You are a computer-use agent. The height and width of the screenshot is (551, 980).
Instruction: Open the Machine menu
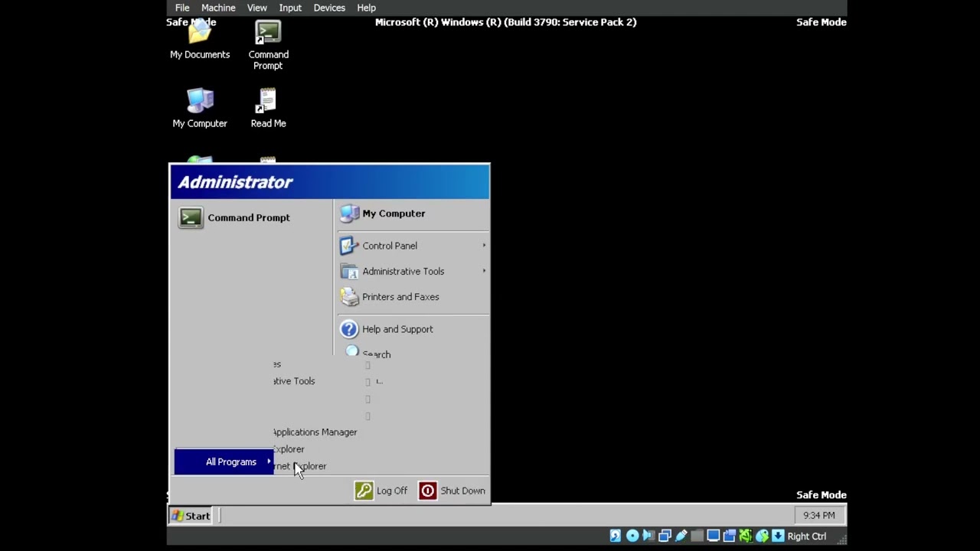218,8
